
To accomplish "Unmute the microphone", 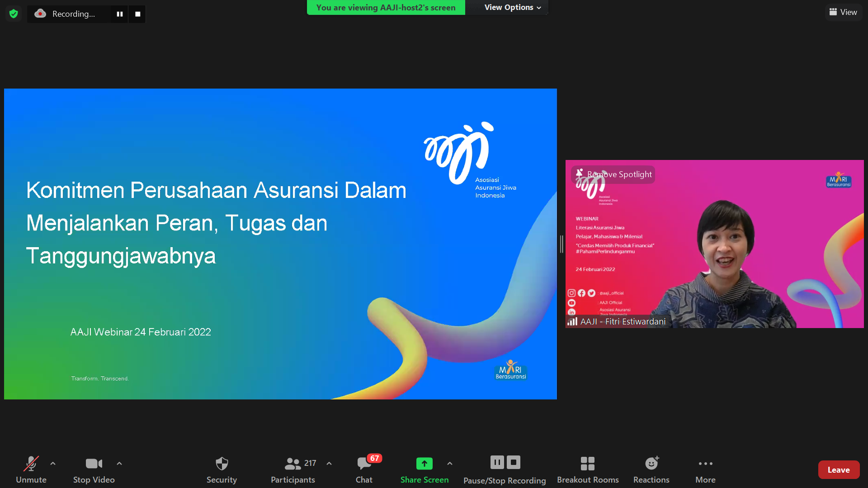I will tap(31, 469).
